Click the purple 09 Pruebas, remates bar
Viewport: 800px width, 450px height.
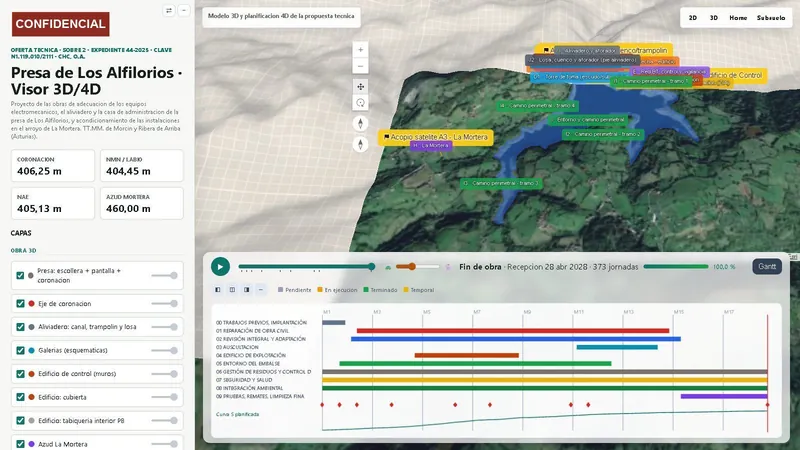(724, 396)
